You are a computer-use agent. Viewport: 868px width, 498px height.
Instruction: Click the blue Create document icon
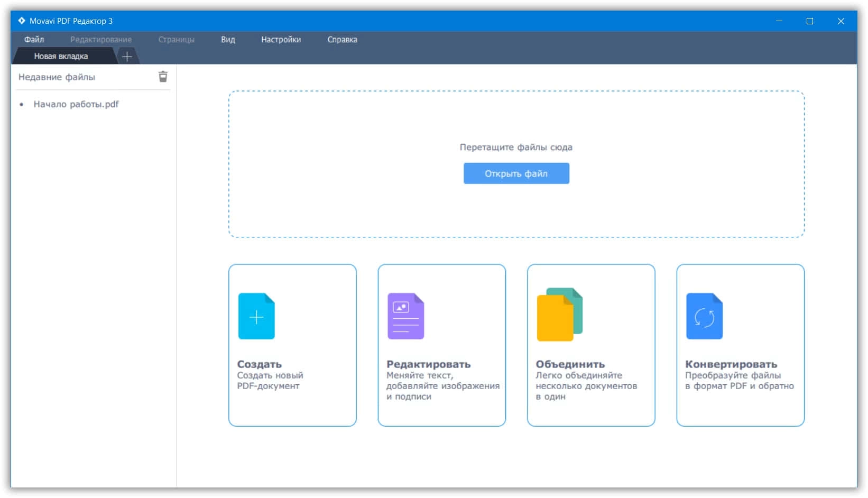pyautogui.click(x=256, y=316)
